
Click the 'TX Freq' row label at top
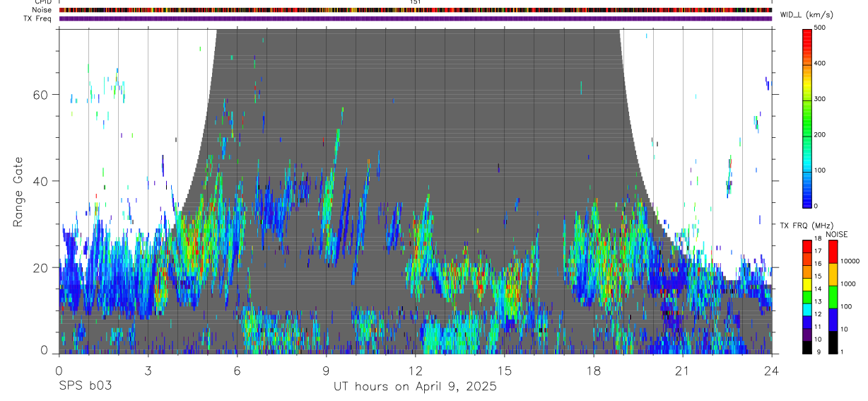click(x=37, y=18)
